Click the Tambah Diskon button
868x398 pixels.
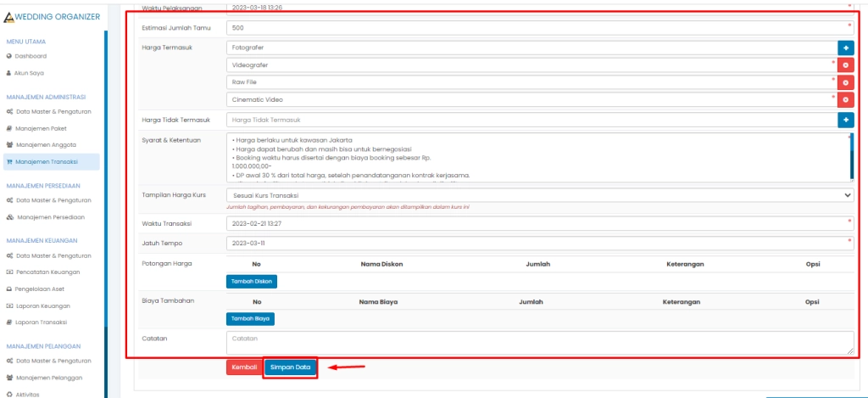tap(252, 281)
